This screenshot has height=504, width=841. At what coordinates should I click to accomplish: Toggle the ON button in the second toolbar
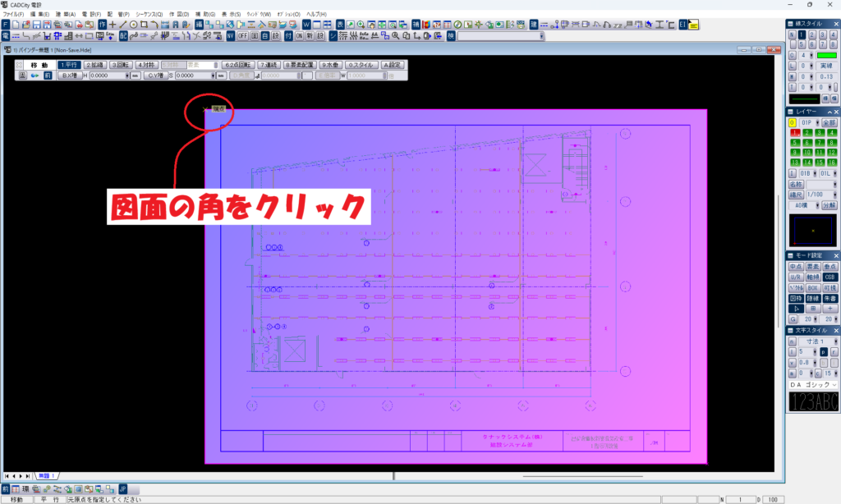coord(299,36)
